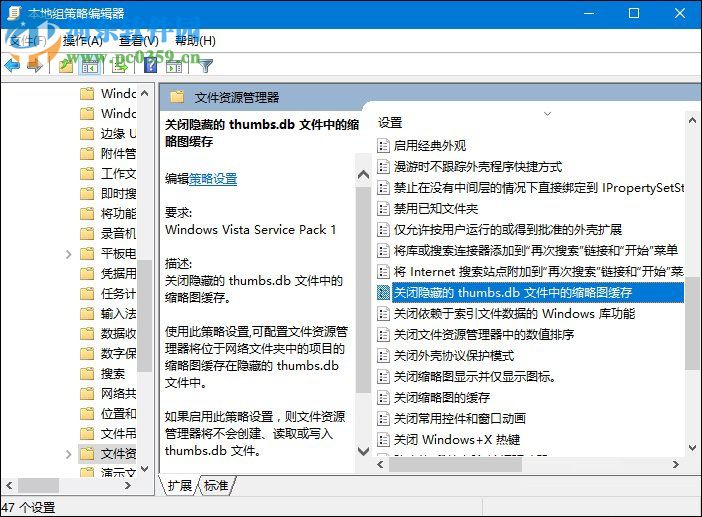Open the Help question mark icon
This screenshot has width=702, height=517.
click(x=150, y=66)
